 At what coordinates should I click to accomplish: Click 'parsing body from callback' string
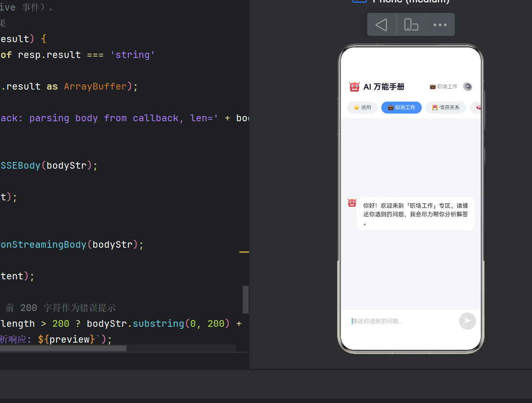tap(106, 118)
